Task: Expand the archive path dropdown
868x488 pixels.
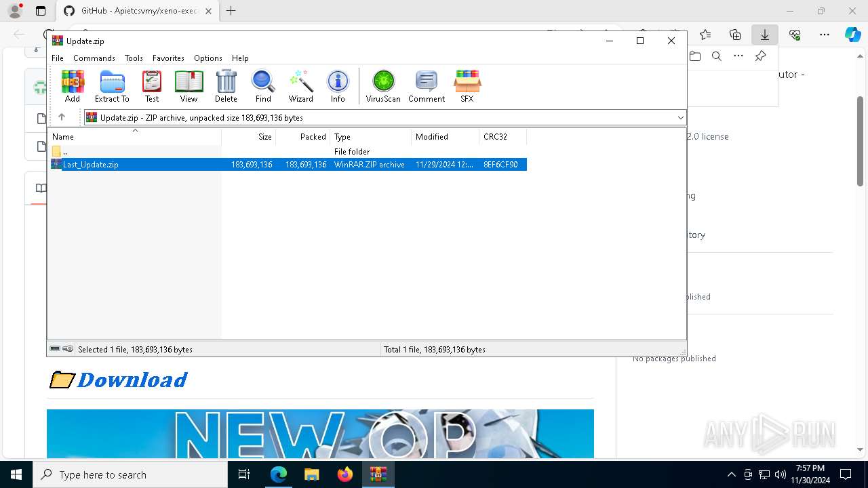Action: point(680,118)
